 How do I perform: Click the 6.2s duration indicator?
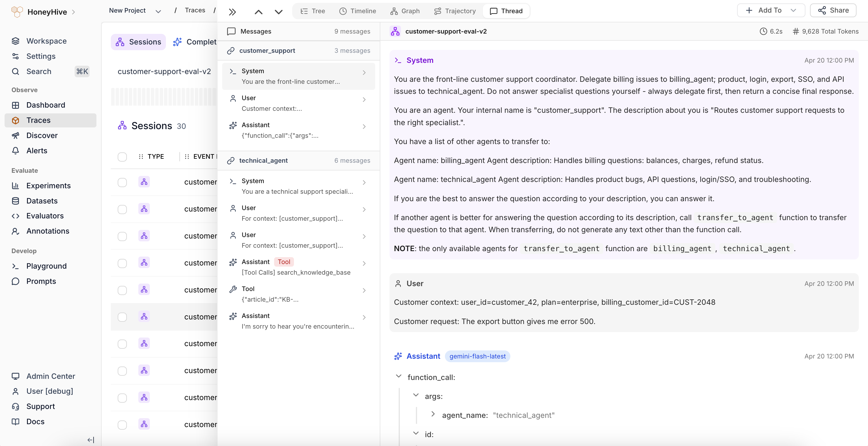tap(771, 31)
